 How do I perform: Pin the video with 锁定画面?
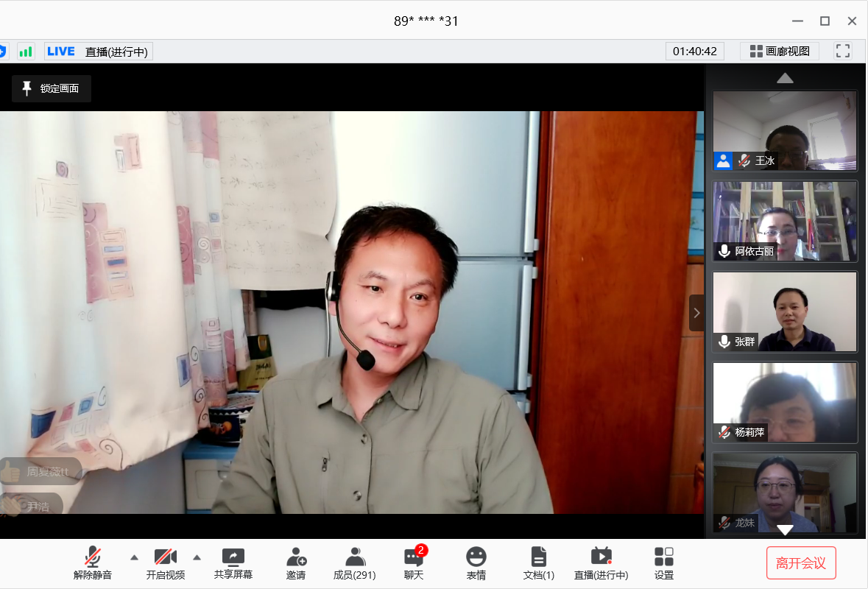[x=52, y=88]
